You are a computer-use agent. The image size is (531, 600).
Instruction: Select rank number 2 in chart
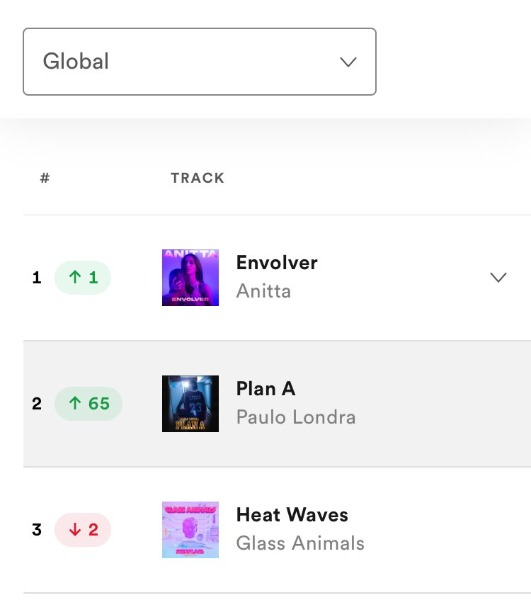click(x=37, y=404)
